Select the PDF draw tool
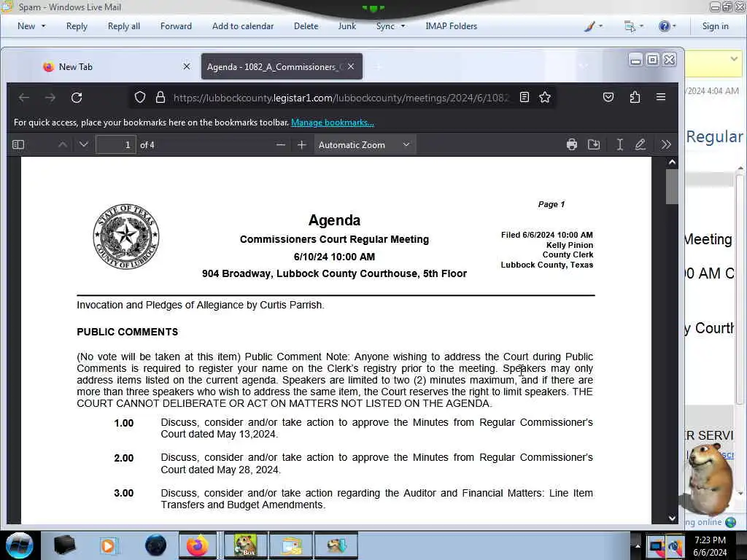The width and height of the screenshot is (747, 560). (640, 144)
